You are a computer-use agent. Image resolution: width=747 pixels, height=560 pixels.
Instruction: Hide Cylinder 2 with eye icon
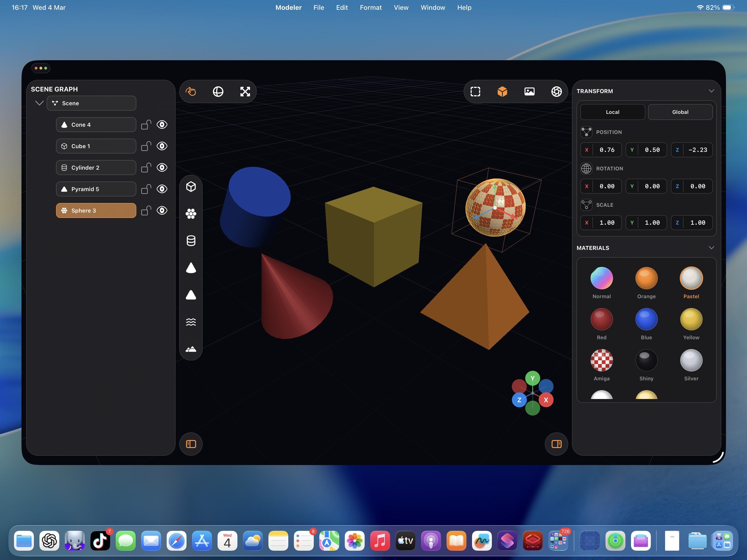point(162,168)
